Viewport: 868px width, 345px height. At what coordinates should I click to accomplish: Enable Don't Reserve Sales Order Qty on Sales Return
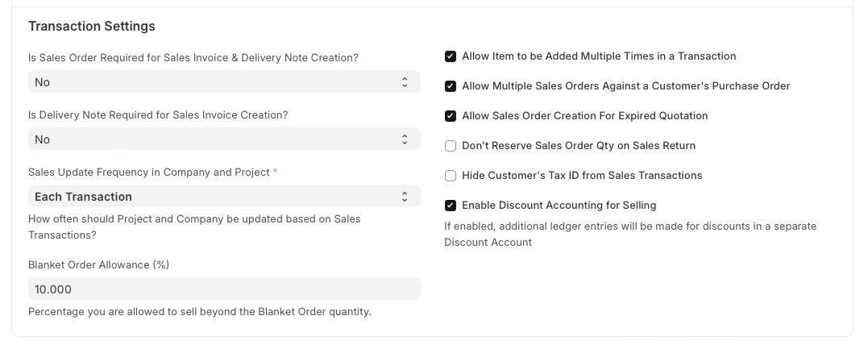(451, 146)
